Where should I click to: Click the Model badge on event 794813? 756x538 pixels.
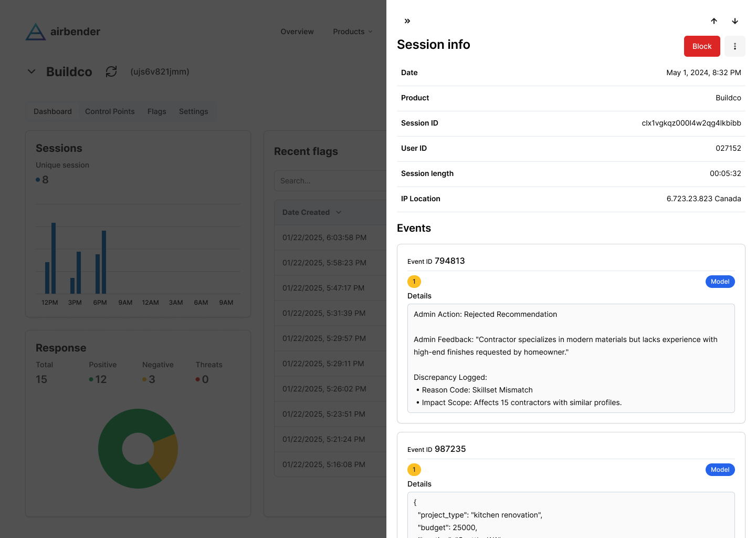click(x=720, y=282)
